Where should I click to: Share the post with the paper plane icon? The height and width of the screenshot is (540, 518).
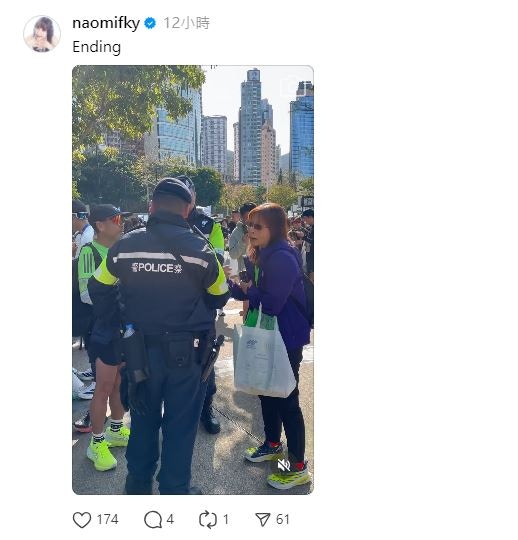tap(263, 520)
